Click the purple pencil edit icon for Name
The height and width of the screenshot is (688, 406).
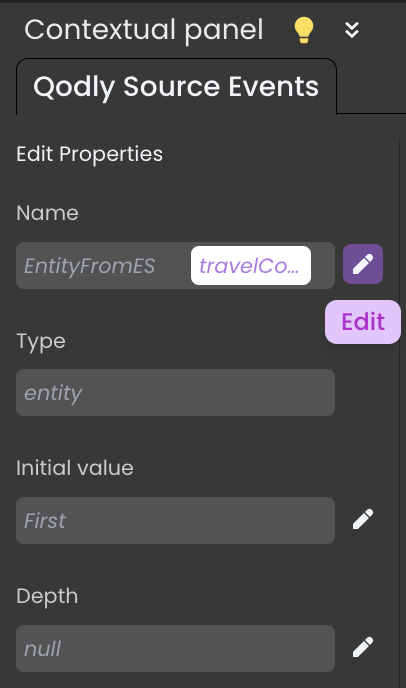click(363, 264)
